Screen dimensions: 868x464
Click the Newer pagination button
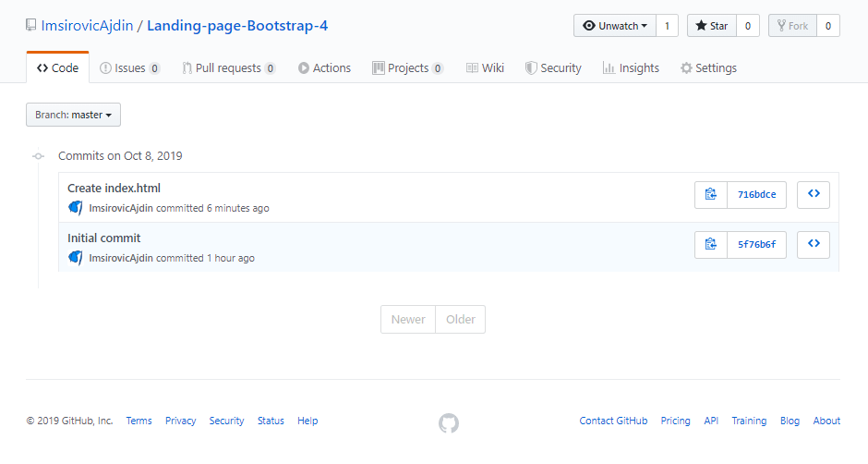coord(408,319)
